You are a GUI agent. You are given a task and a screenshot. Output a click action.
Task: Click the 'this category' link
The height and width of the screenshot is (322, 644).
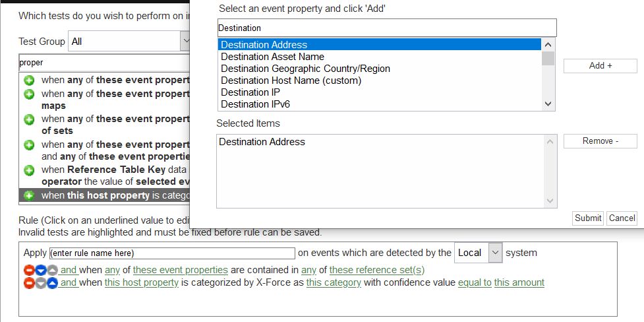coord(334,283)
